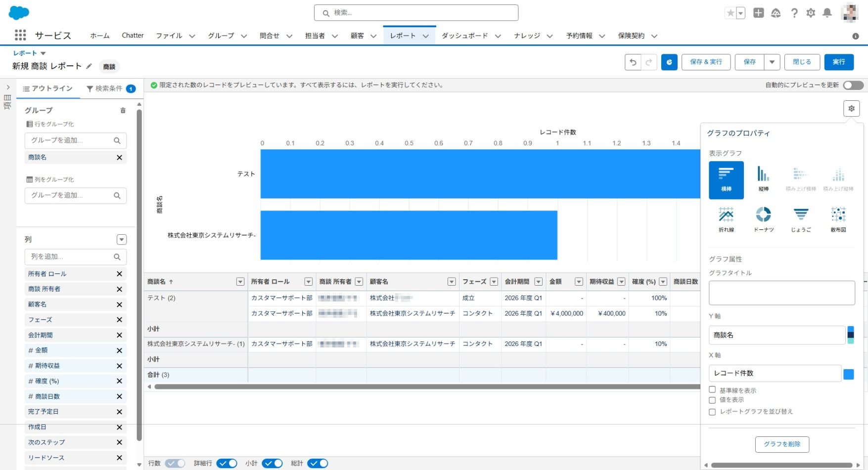Image resolution: width=868 pixels, height=470 pixels.
Task: Pick the line chart (折れ線) icon
Action: [x=726, y=215]
